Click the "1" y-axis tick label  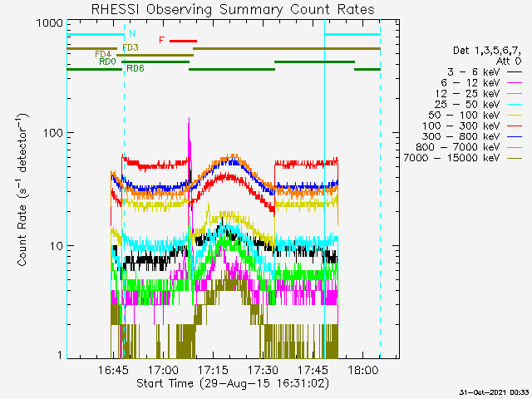(x=60, y=355)
